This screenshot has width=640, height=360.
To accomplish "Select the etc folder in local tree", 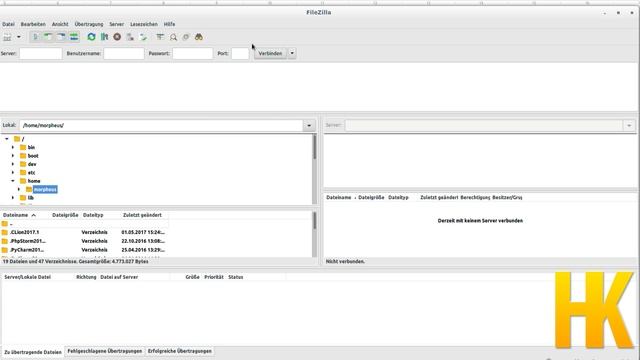I will [x=31, y=173].
